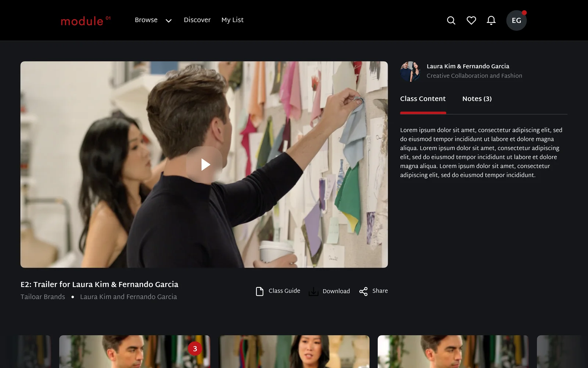Image resolution: width=588 pixels, height=368 pixels.
Task: Expand the Browse dropdown chevron
Action: click(x=169, y=21)
